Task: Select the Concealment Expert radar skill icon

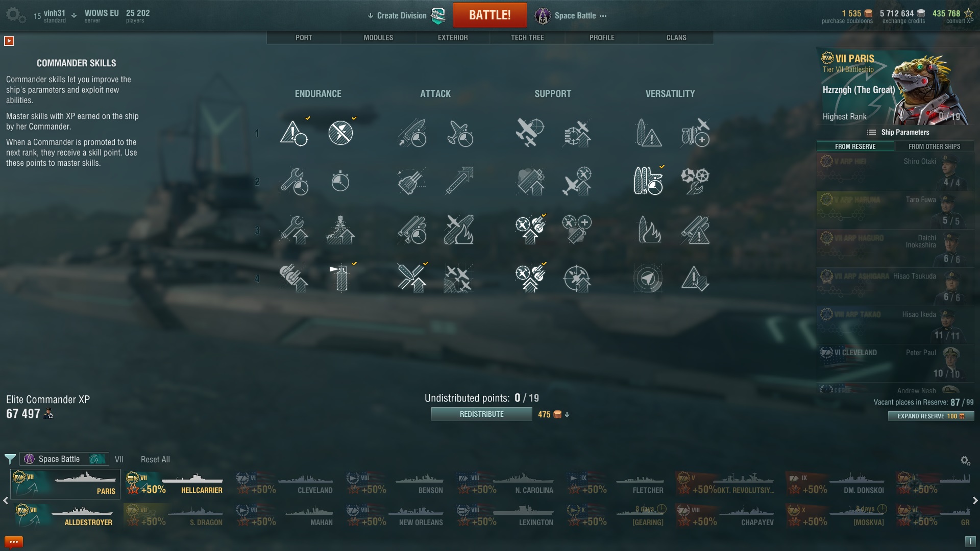Action: tap(648, 279)
